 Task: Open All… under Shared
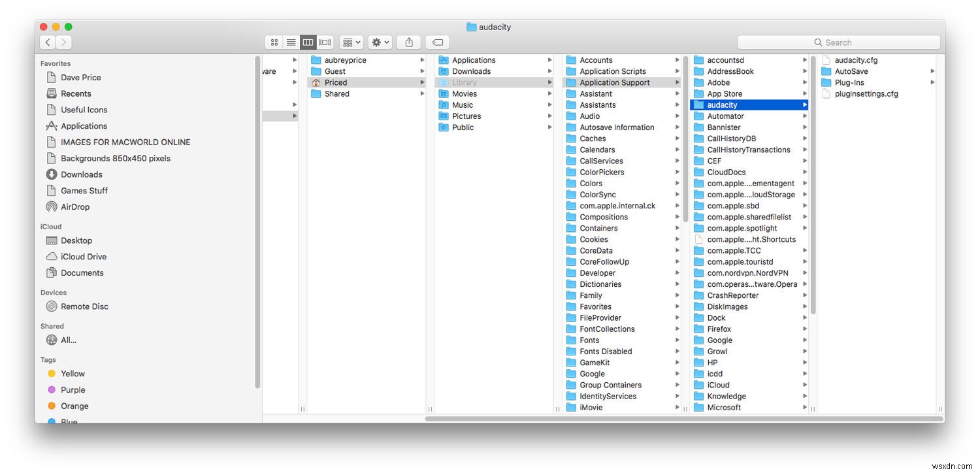tap(69, 340)
